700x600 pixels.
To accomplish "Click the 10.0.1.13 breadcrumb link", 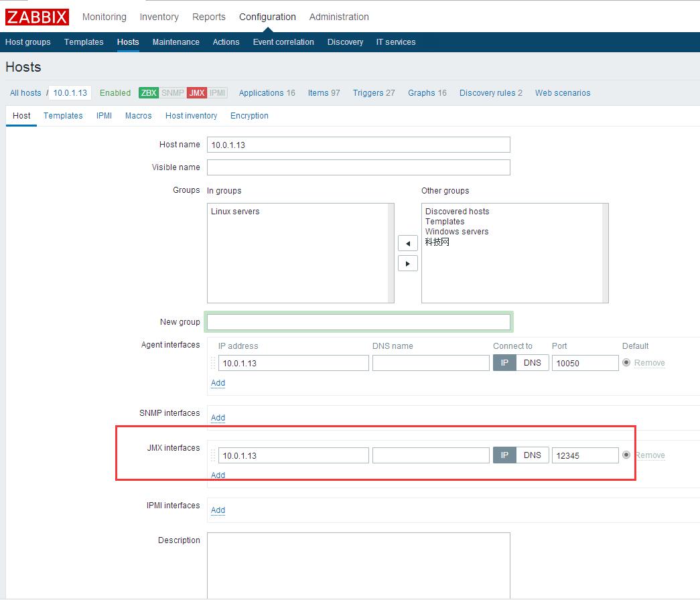I will (x=70, y=93).
